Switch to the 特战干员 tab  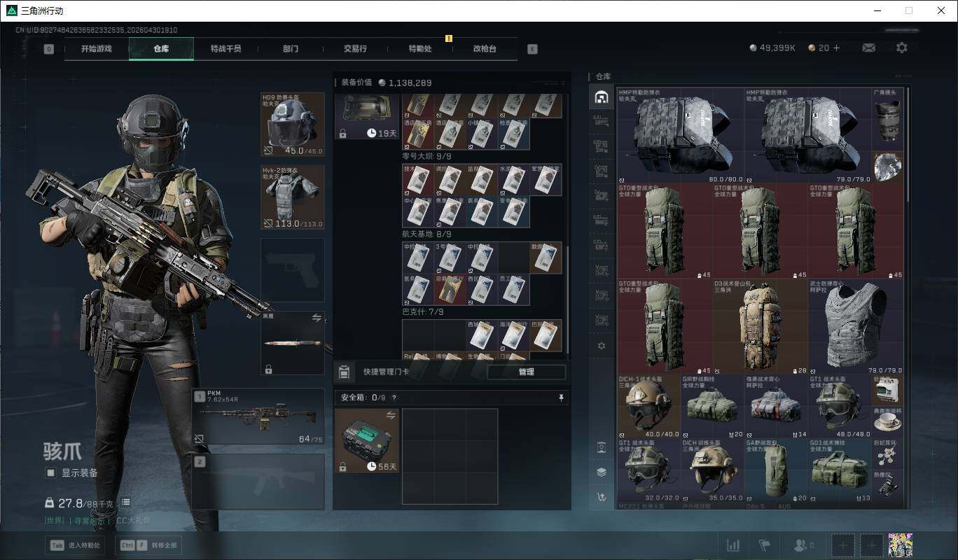225,49
